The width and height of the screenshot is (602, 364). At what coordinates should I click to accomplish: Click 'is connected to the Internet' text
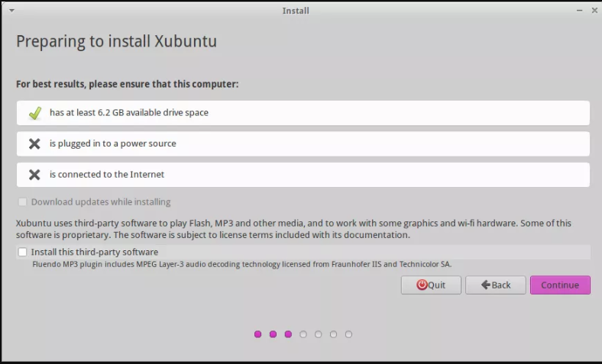click(107, 175)
